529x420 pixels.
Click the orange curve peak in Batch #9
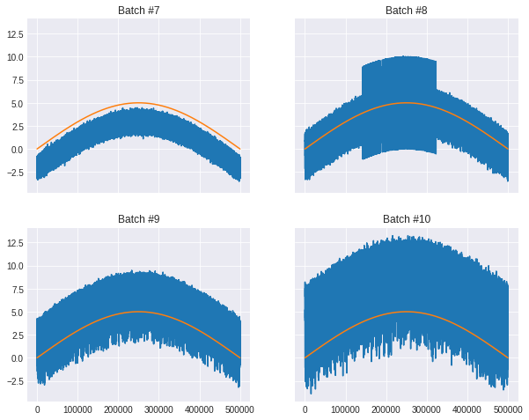point(138,312)
